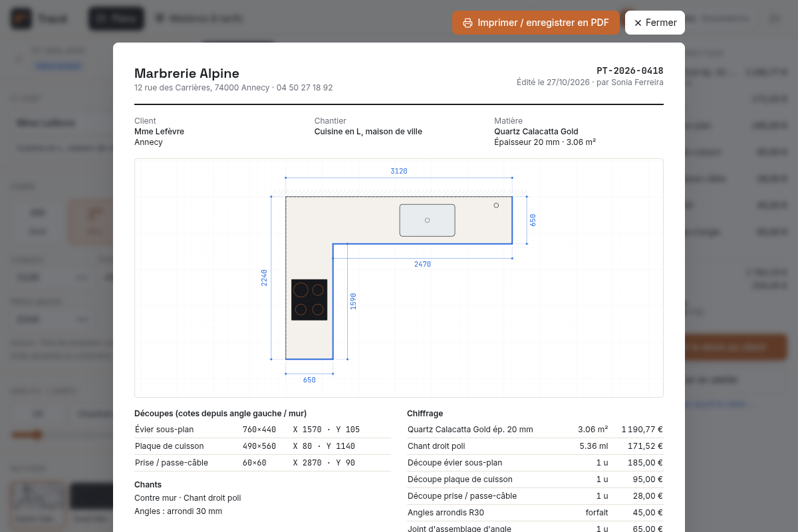The height and width of the screenshot is (532, 798).
Task: Click the Imprimer / enregistrer en PDF button
Action: pos(536,23)
